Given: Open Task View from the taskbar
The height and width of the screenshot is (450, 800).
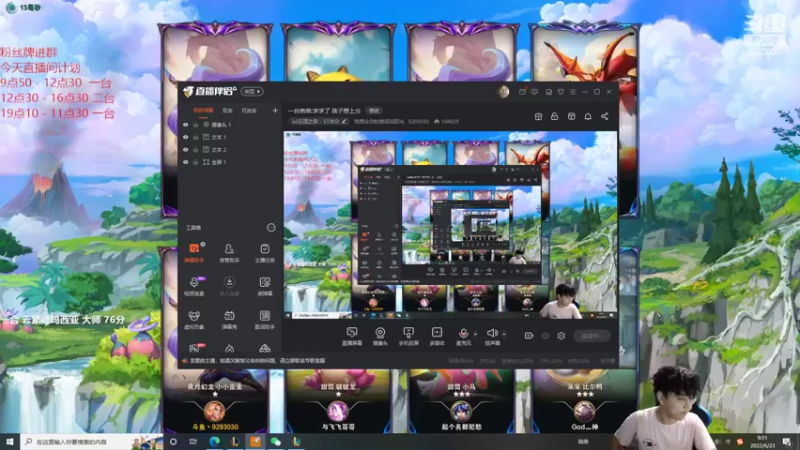Looking at the screenshot, I should point(193,441).
